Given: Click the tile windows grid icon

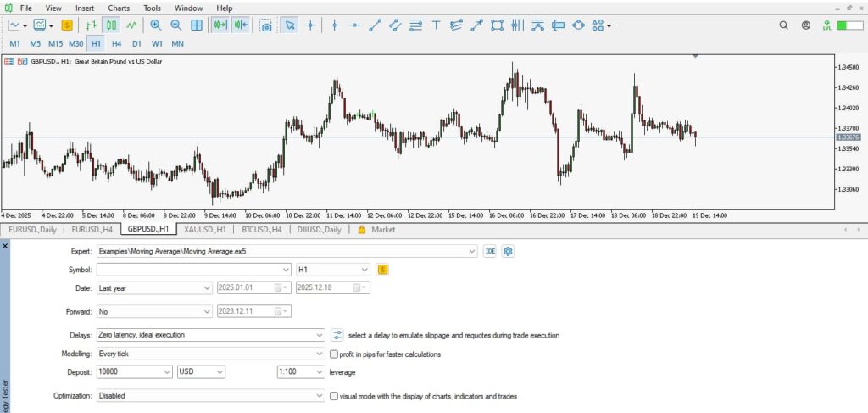Looking at the screenshot, I should [x=197, y=25].
